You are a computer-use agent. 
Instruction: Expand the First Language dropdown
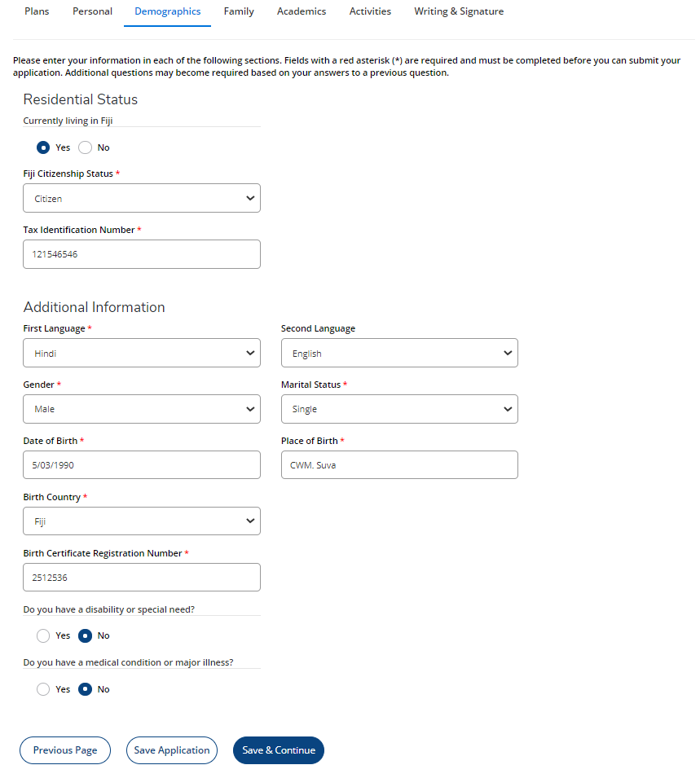(142, 353)
